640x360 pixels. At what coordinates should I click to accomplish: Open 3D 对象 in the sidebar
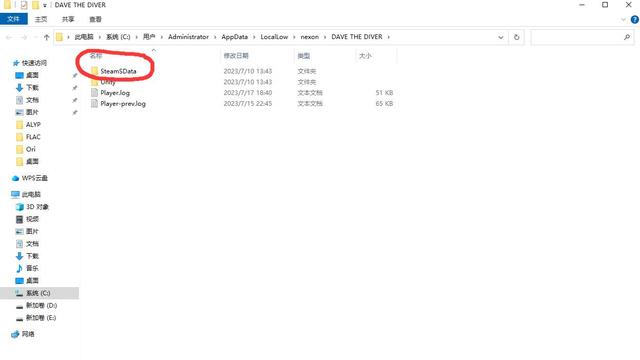(37, 207)
